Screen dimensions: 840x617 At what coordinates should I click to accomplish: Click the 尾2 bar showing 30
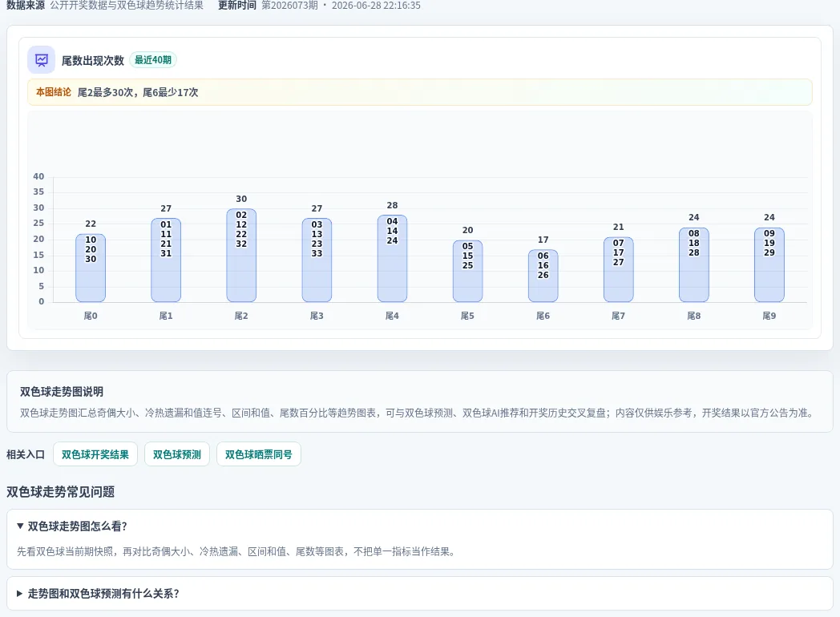click(x=241, y=256)
